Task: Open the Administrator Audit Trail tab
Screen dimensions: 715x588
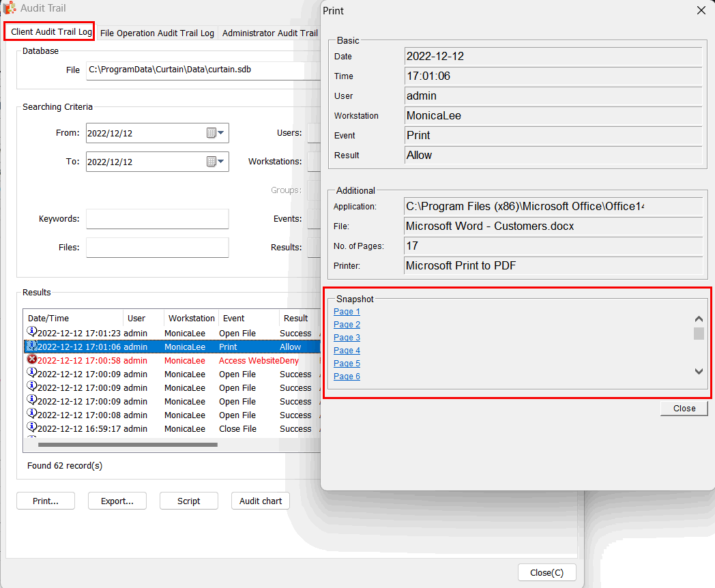Action: (269, 33)
